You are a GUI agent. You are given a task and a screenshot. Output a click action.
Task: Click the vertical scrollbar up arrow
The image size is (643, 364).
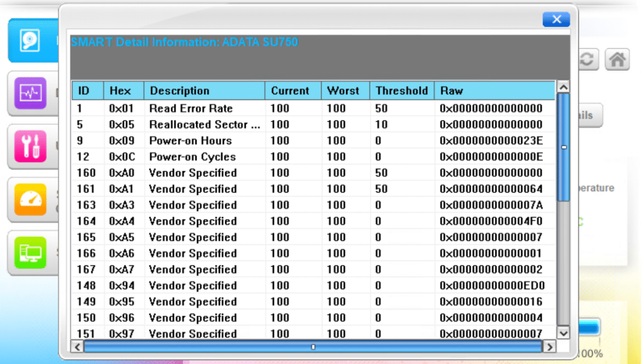pyautogui.click(x=563, y=87)
